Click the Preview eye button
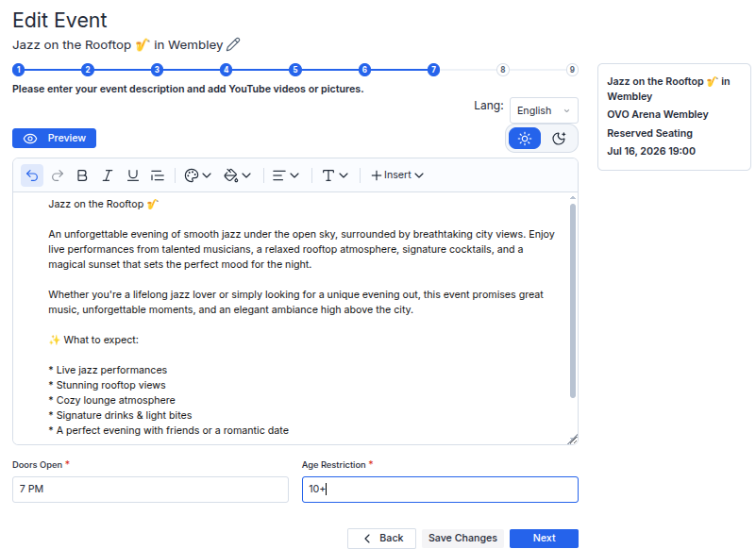This screenshot has height=549, width=756. 54,139
